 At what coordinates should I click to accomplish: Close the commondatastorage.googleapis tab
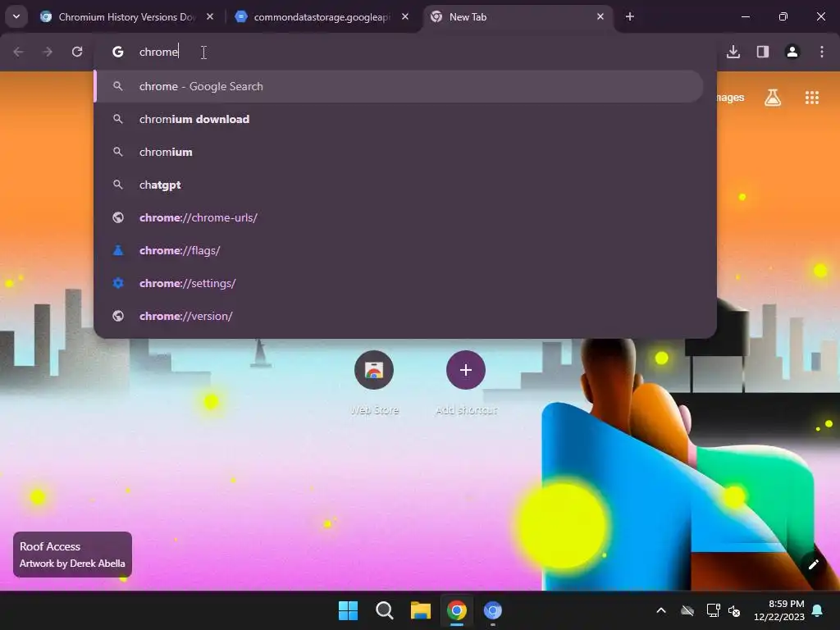pyautogui.click(x=405, y=17)
